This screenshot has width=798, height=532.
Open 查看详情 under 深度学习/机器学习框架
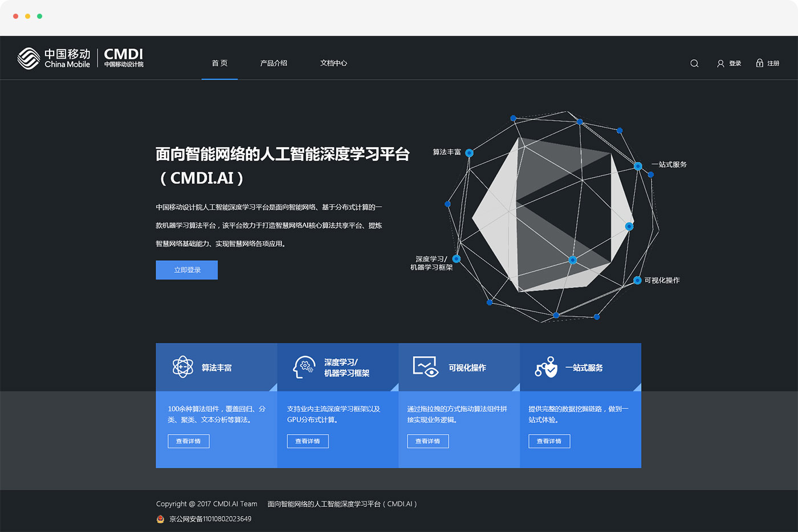point(308,441)
